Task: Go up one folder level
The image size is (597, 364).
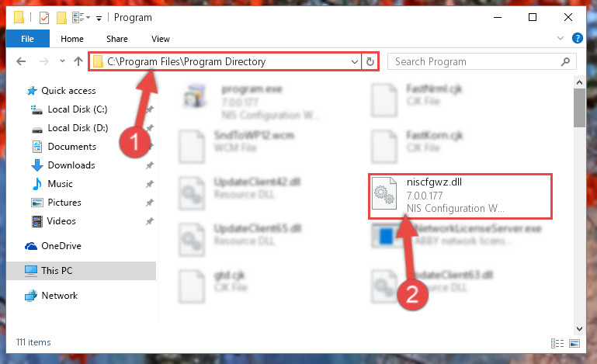Action: pos(78,61)
